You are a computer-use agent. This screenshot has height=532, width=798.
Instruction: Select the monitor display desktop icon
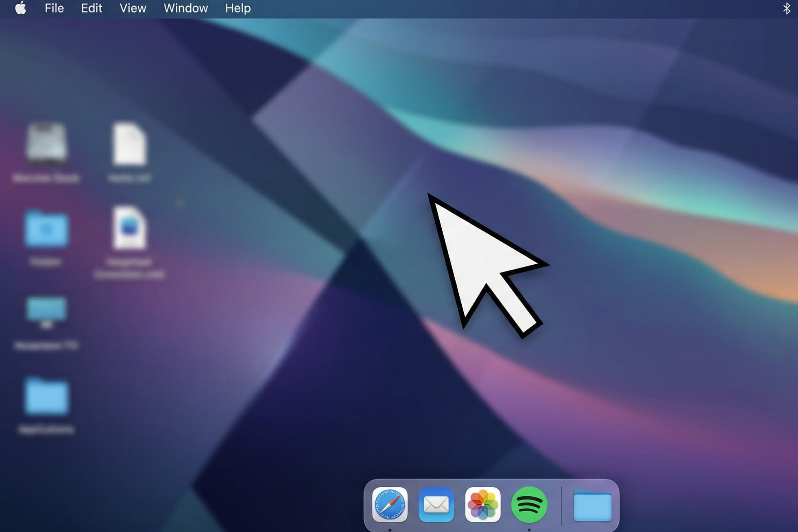(x=46, y=312)
